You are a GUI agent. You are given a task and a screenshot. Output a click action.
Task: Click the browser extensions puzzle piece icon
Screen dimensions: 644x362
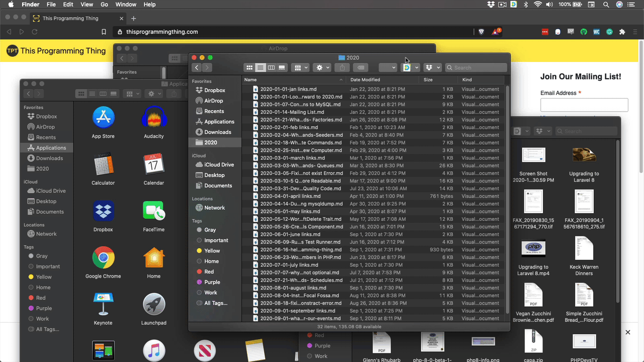[x=622, y=31]
